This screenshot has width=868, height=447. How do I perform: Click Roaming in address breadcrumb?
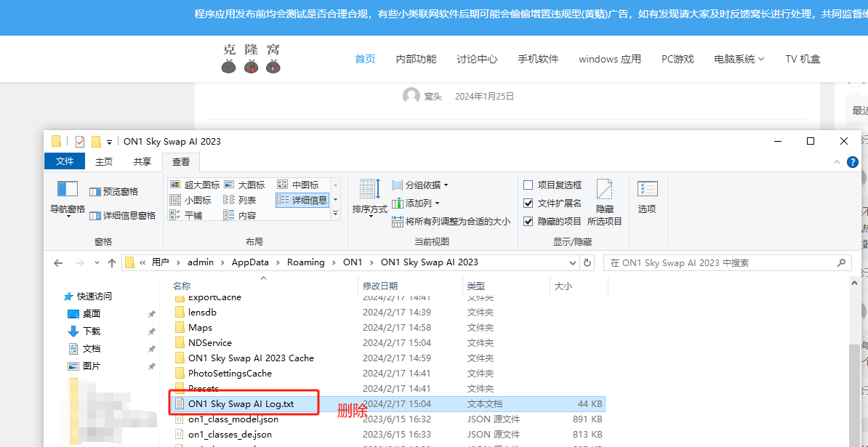click(x=305, y=262)
